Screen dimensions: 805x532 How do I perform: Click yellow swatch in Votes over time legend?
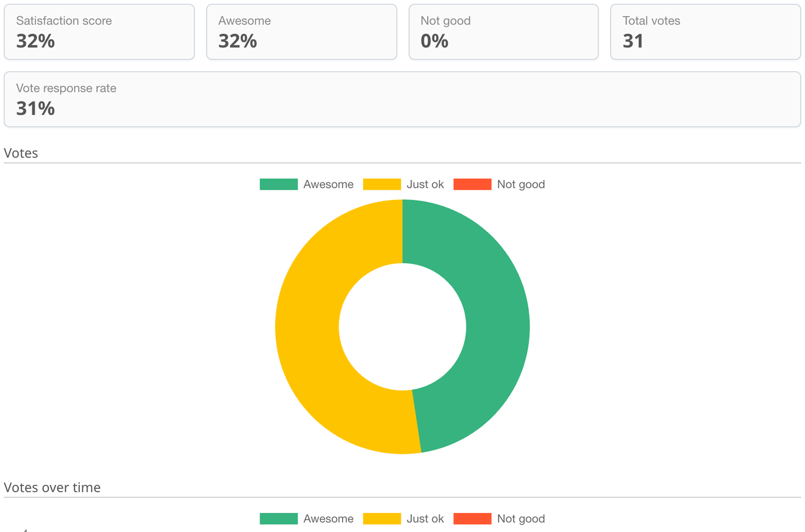coord(382,519)
